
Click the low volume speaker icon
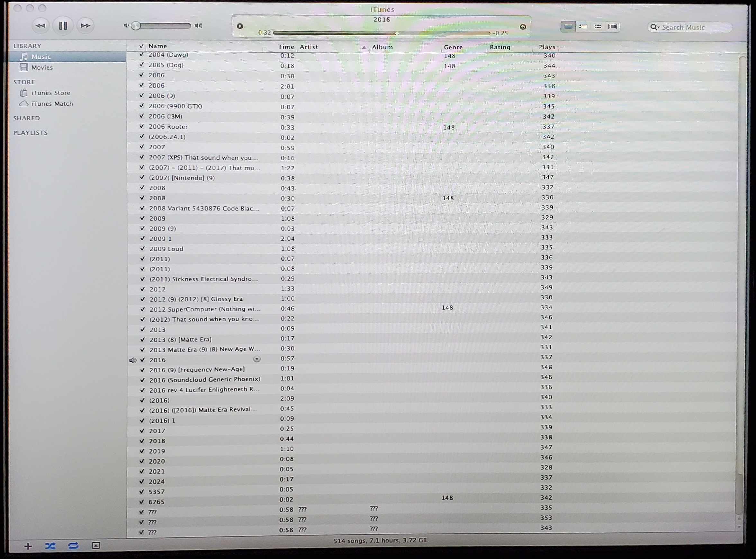click(126, 26)
